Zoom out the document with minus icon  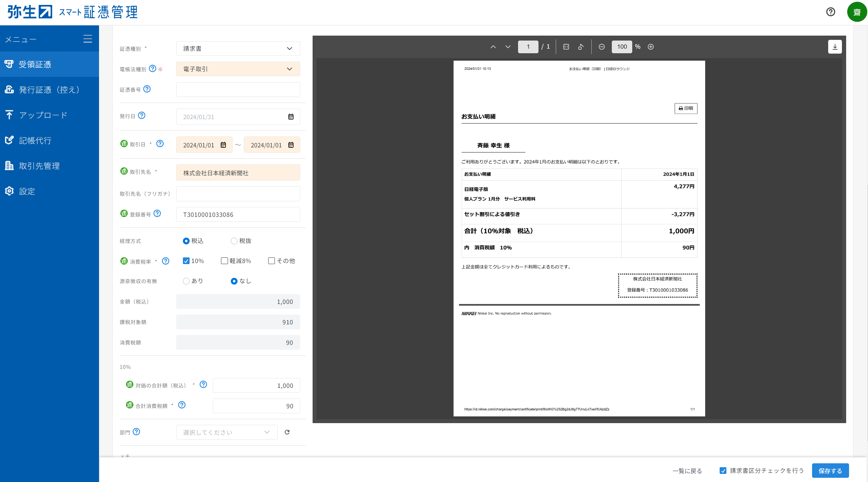click(602, 47)
